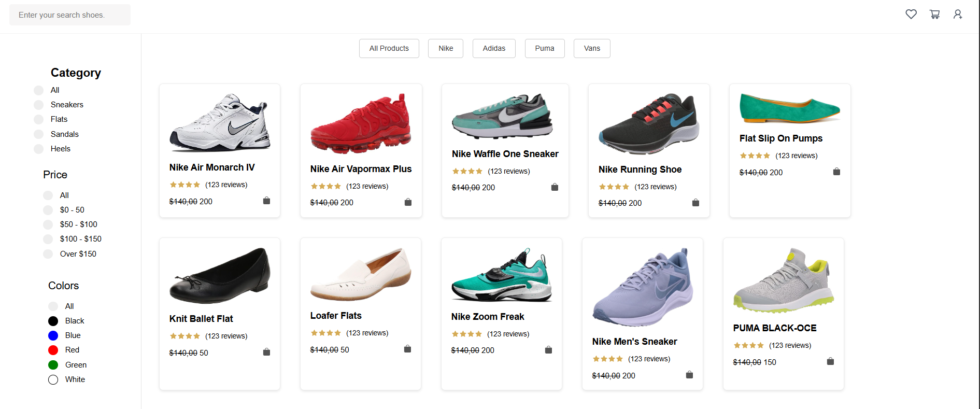Click the shoe search input field

pos(70,15)
